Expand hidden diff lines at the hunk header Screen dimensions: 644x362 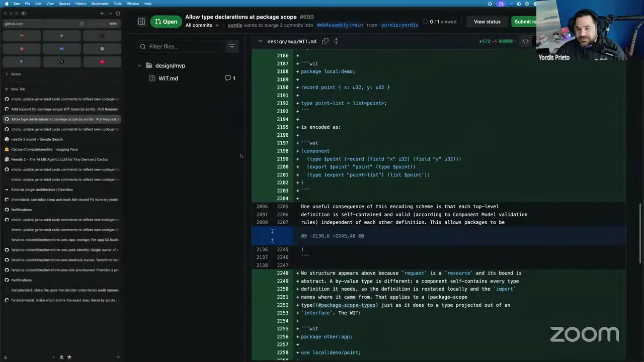click(x=272, y=236)
